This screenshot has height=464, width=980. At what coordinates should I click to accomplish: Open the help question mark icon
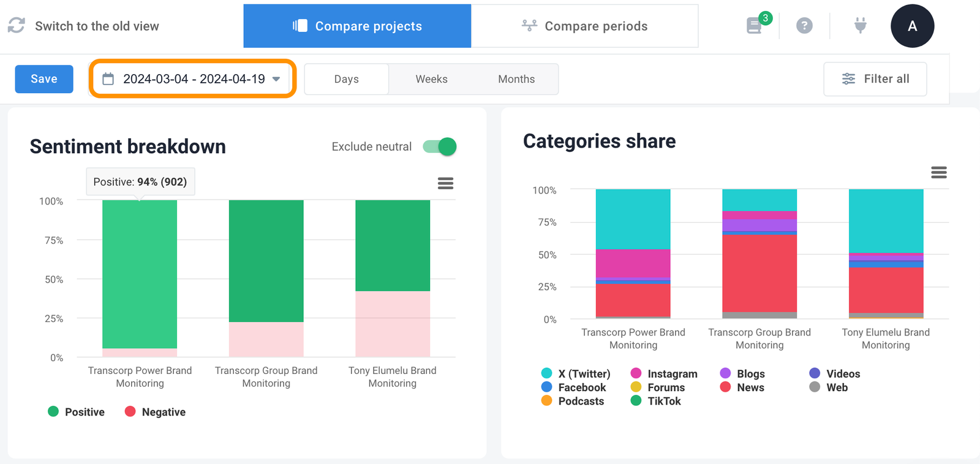point(804,26)
